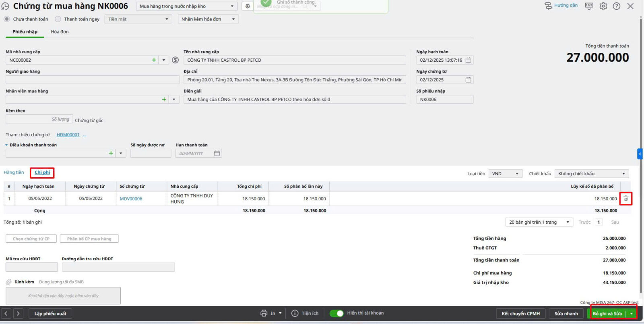Viewport: 644px width, 324px height.
Task: Click Kết chuyển CPMH button
Action: (520, 314)
